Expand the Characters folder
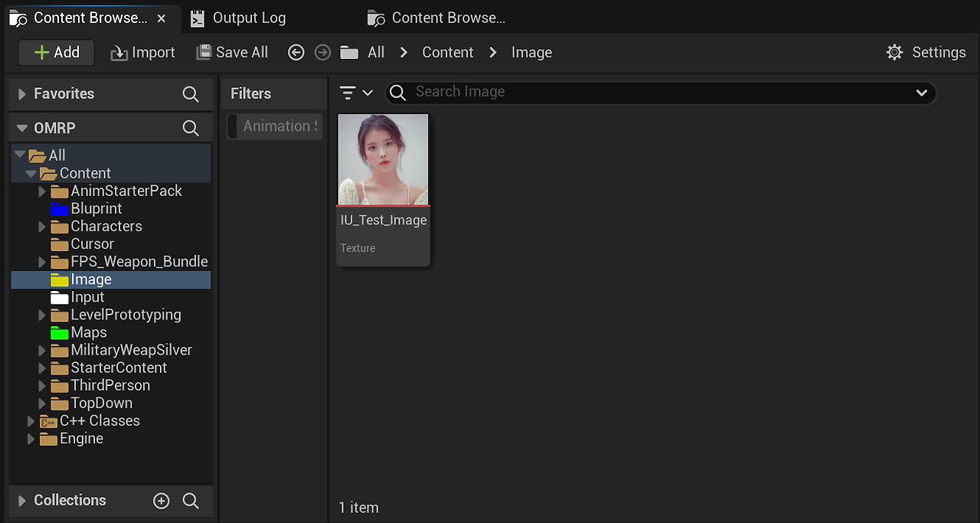The width and height of the screenshot is (980, 523). (x=43, y=226)
